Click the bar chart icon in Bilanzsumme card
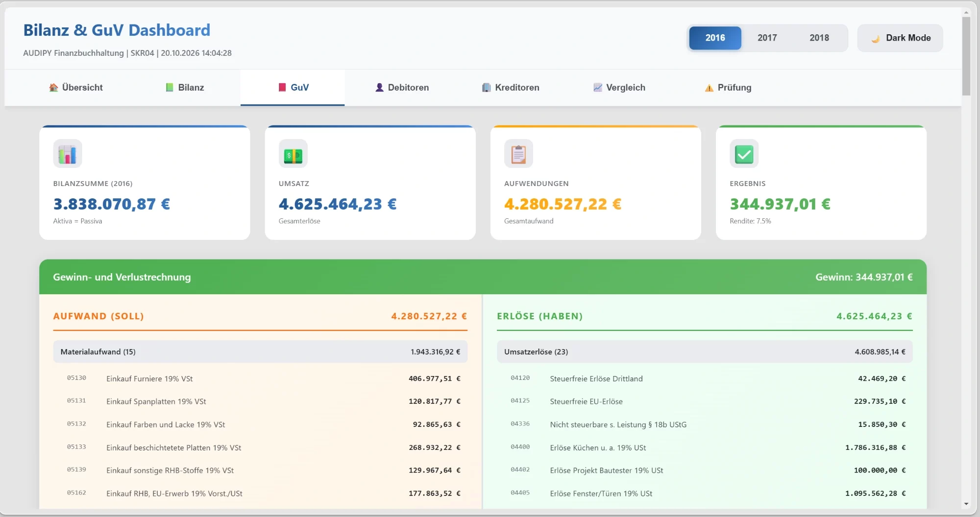Image resolution: width=980 pixels, height=517 pixels. [x=68, y=154]
